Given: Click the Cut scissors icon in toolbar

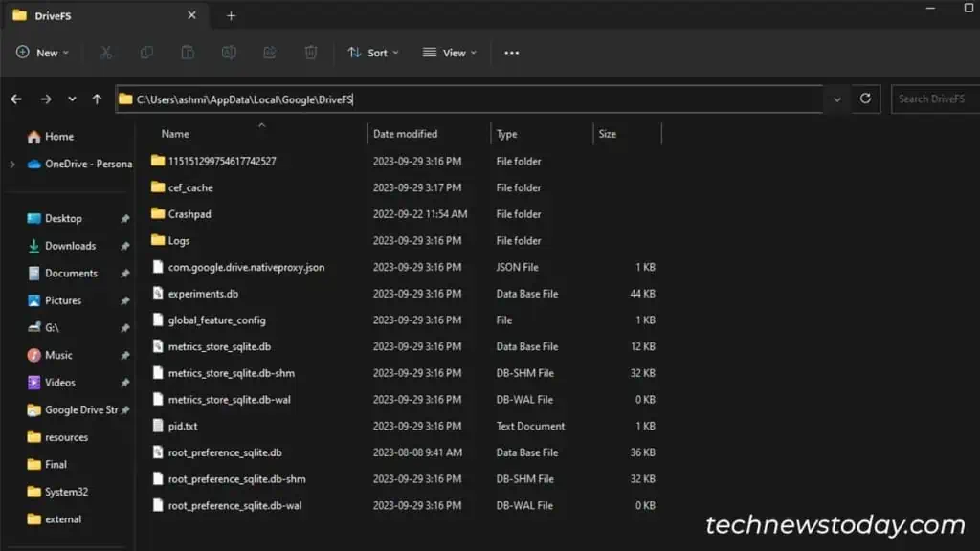Looking at the screenshot, I should (x=105, y=53).
